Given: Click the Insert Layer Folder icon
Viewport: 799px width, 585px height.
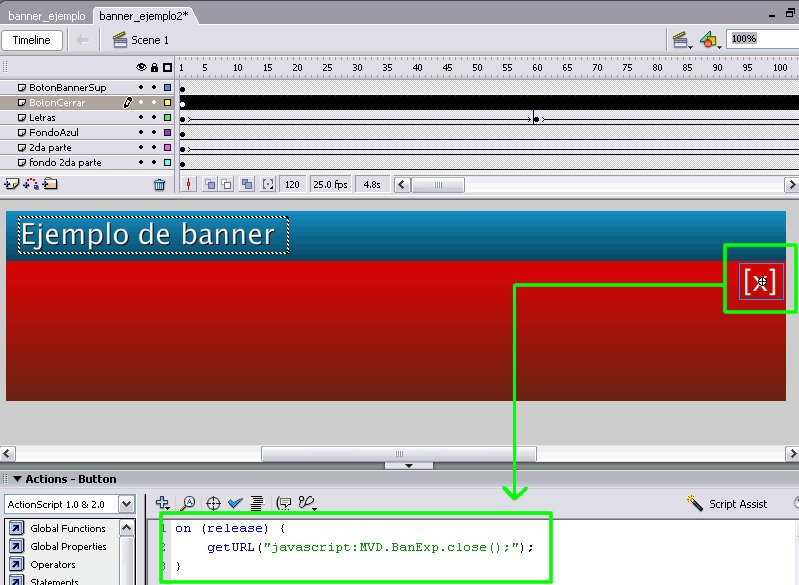Looking at the screenshot, I should coord(50,184).
